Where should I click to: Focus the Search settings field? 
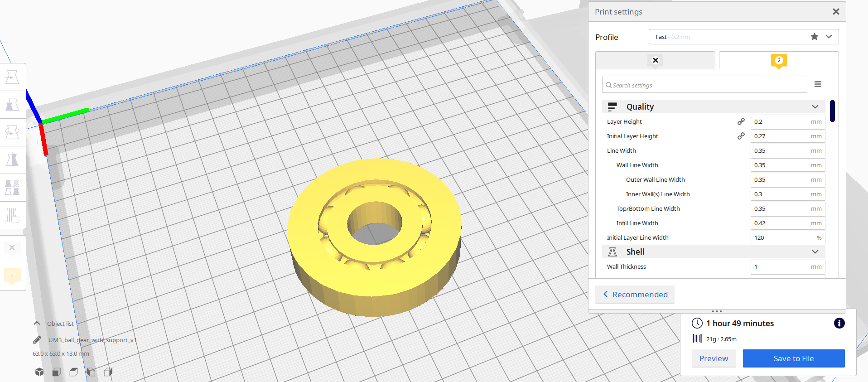[x=704, y=85]
